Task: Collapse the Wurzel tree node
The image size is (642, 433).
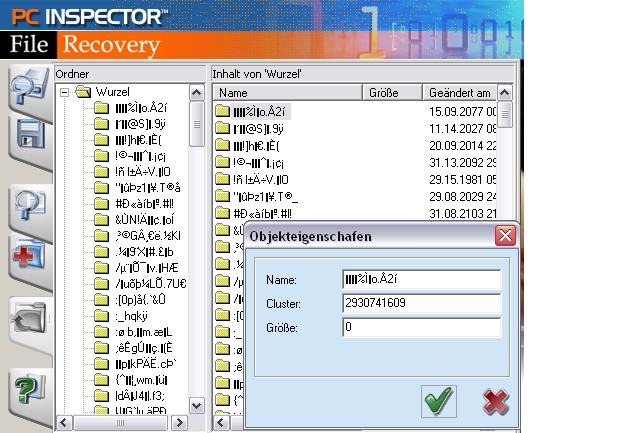Action: [x=64, y=92]
